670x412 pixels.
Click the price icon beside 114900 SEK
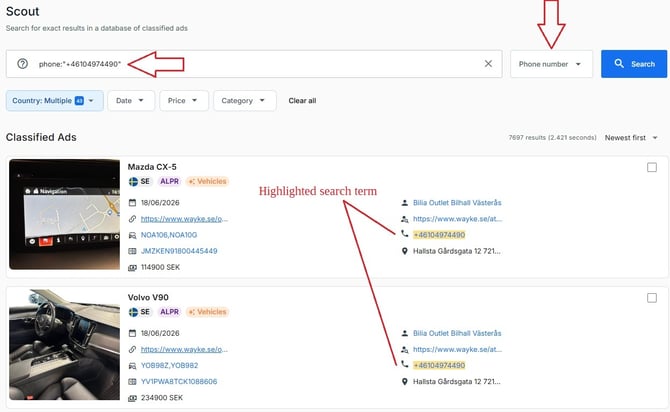(x=132, y=268)
